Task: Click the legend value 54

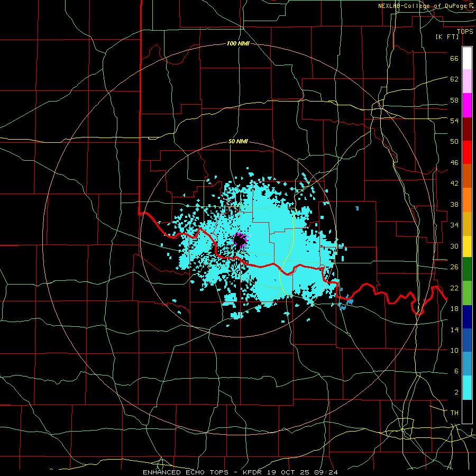Action: point(454,121)
